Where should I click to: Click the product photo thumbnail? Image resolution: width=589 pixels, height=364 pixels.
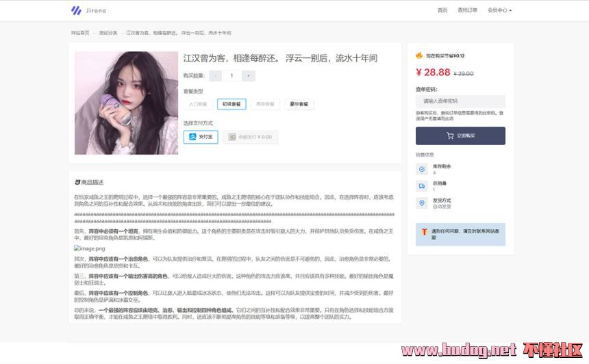pyautogui.click(x=126, y=103)
